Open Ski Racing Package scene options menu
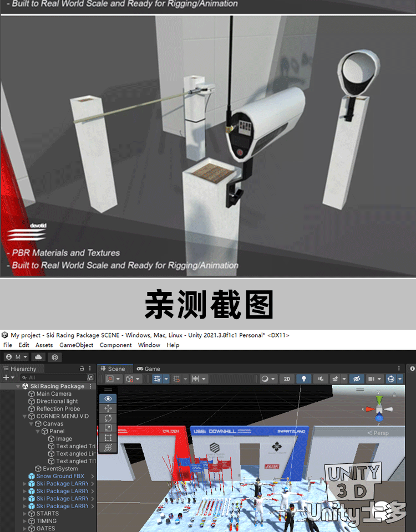This screenshot has height=532, width=416. click(x=90, y=386)
